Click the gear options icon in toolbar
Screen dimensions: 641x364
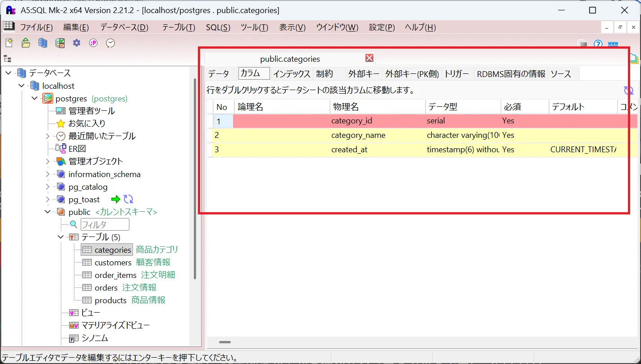point(77,43)
